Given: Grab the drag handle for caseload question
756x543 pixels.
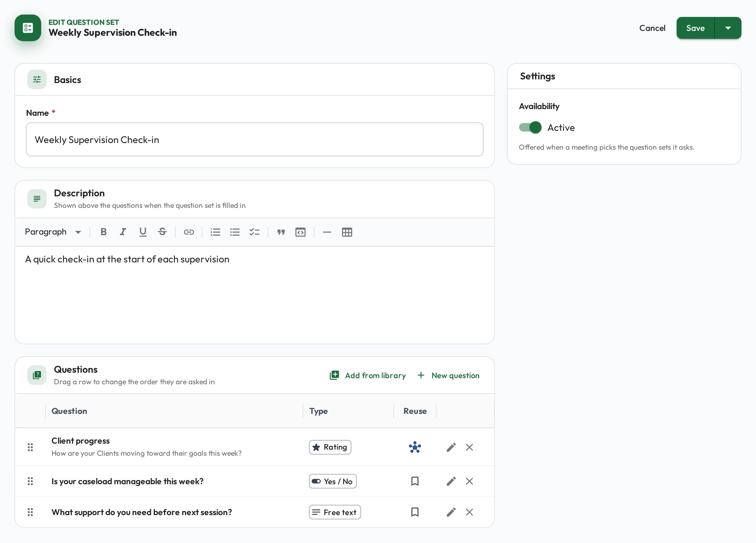Looking at the screenshot, I should pyautogui.click(x=30, y=481).
